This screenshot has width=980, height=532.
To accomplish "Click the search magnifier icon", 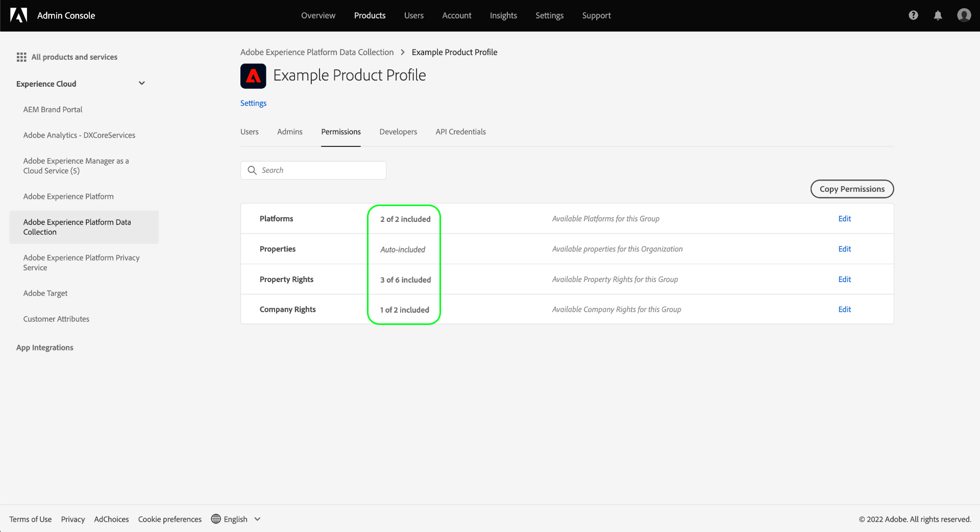I will pos(252,170).
